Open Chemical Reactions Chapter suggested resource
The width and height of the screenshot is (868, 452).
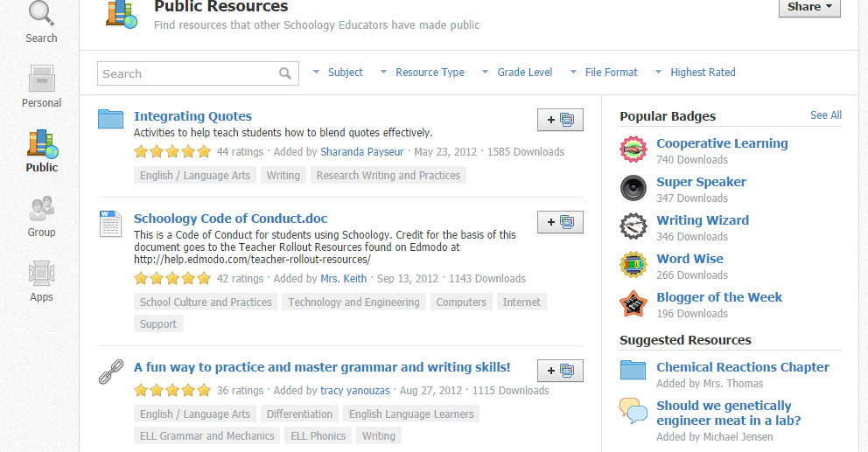pyautogui.click(x=743, y=367)
